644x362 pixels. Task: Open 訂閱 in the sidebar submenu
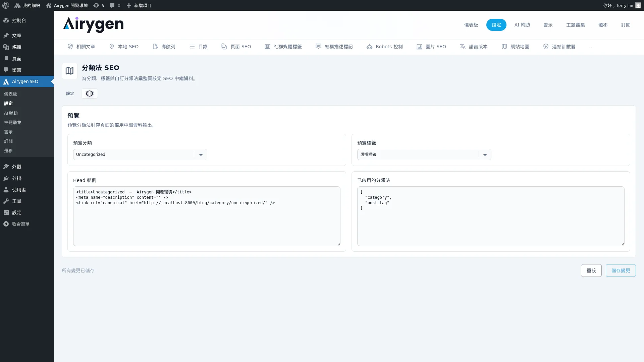click(x=8, y=141)
